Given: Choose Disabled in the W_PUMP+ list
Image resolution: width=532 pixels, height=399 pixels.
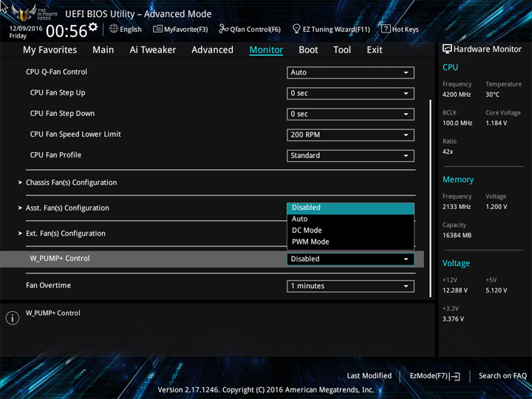Looking at the screenshot, I should coord(350,208).
